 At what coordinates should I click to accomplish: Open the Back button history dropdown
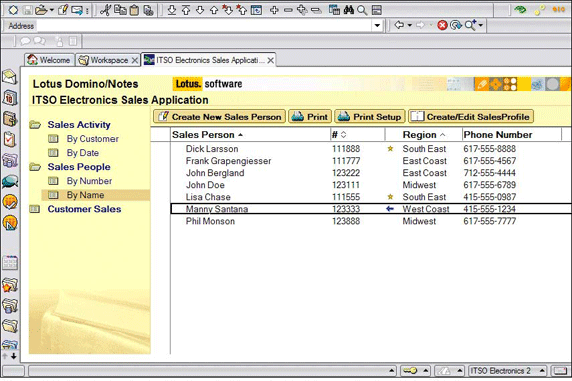[x=410, y=25]
